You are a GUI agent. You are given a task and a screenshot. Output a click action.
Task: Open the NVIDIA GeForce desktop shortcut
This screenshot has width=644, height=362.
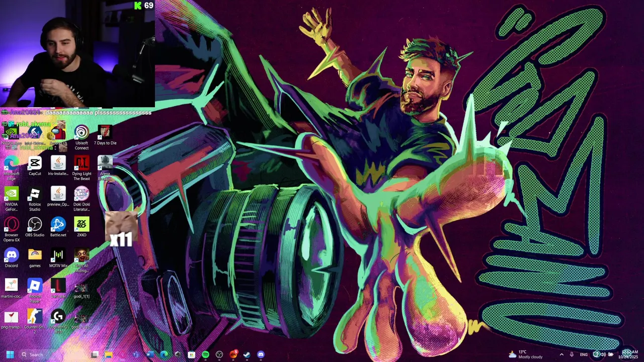(x=11, y=199)
